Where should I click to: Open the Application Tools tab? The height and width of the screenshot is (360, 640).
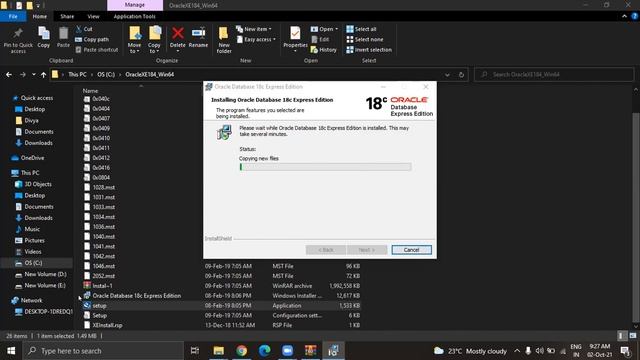coord(134,16)
